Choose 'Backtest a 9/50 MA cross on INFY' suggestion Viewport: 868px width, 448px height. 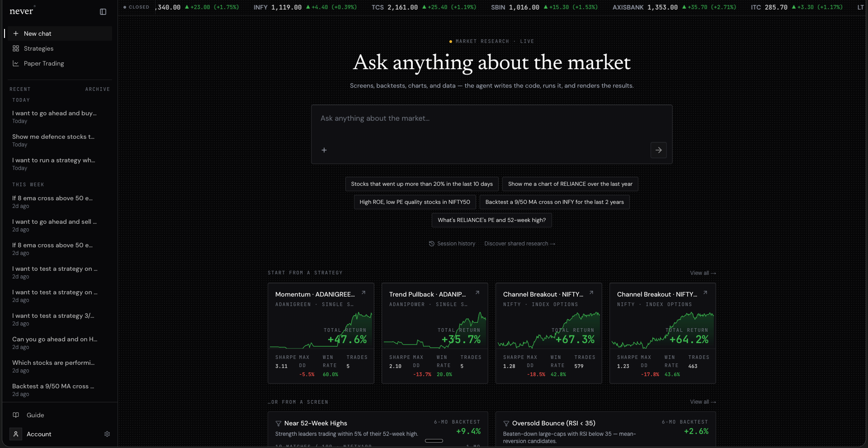point(554,202)
